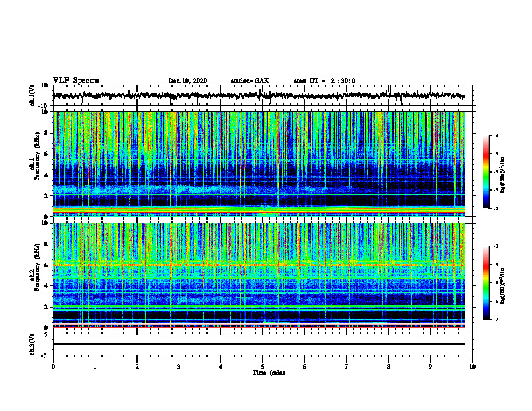Viewport: 532px width, 411px height.
Task: Click the time axis tick label "5"
Action: click(x=263, y=367)
